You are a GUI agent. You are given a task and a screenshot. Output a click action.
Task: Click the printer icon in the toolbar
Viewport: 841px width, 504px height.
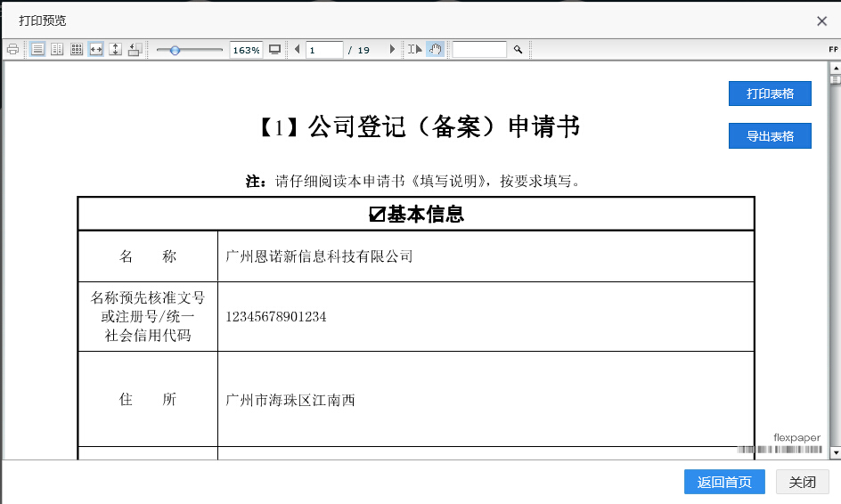click(12, 49)
